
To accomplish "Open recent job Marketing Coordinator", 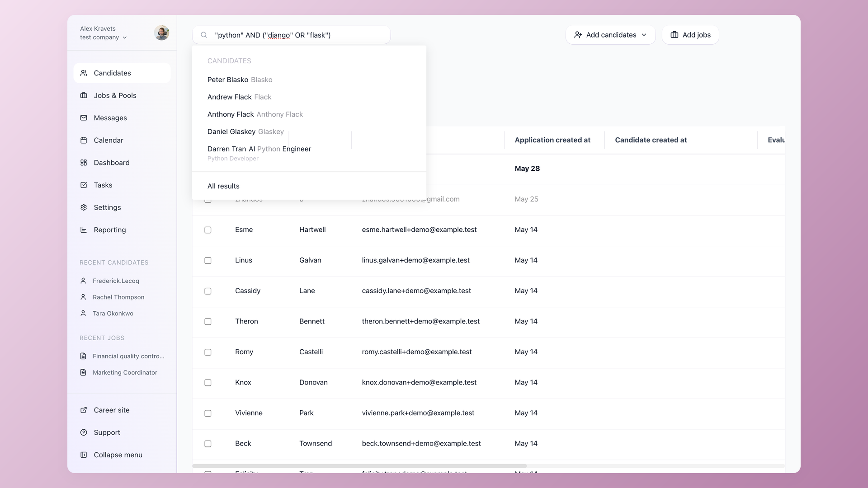I will click(125, 372).
